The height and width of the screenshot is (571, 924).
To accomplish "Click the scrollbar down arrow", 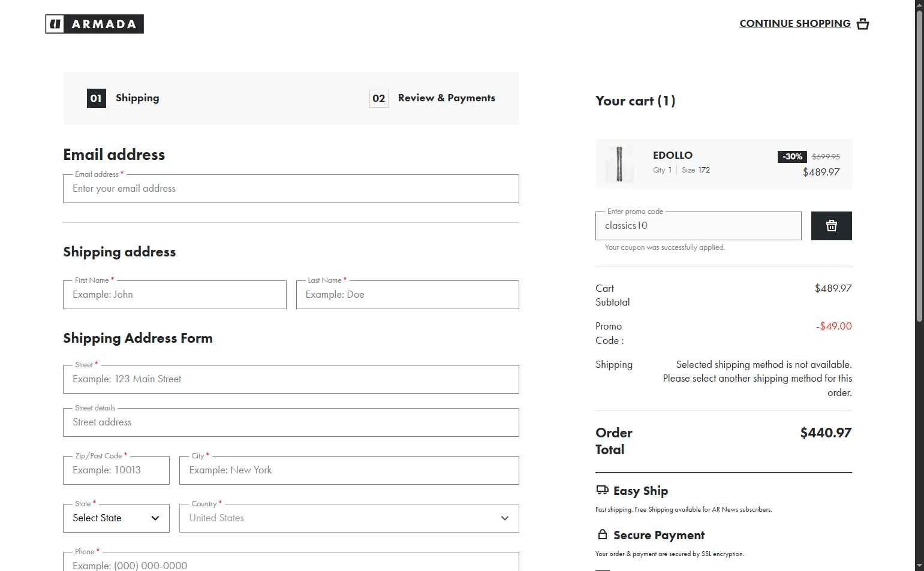I will (x=919, y=566).
